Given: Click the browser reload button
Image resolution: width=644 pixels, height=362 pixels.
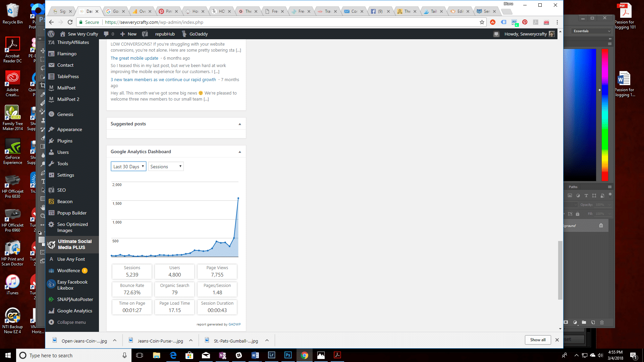Looking at the screenshot, I should pyautogui.click(x=70, y=22).
